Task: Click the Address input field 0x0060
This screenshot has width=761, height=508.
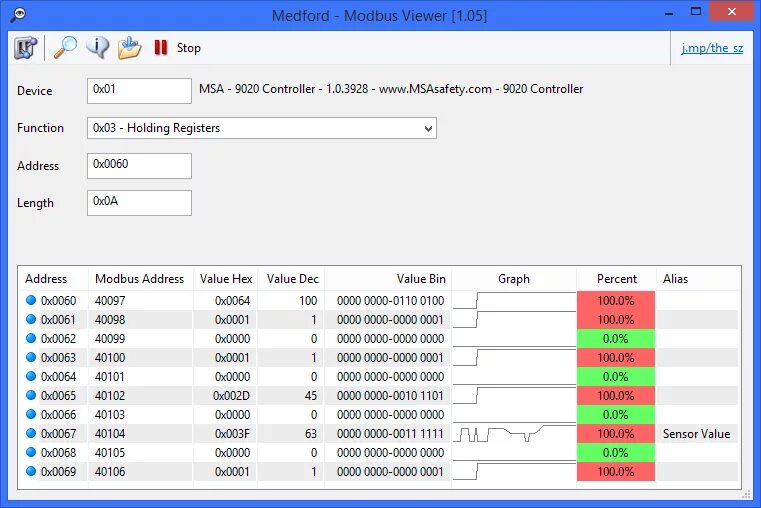Action: [x=139, y=166]
